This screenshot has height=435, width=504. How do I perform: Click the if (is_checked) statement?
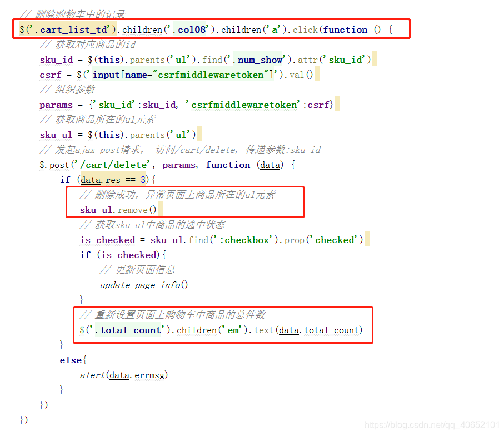click(123, 255)
